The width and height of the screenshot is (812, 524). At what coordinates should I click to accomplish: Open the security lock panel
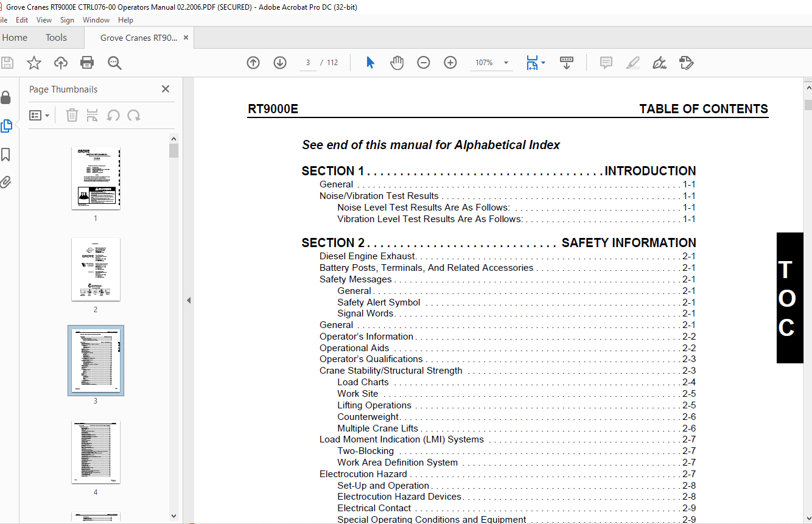[x=6, y=97]
